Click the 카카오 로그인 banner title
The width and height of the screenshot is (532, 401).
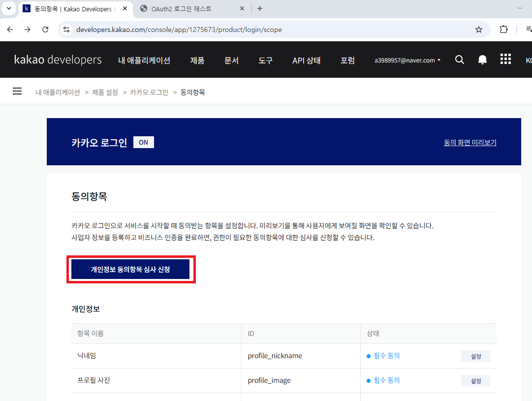pyautogui.click(x=99, y=143)
